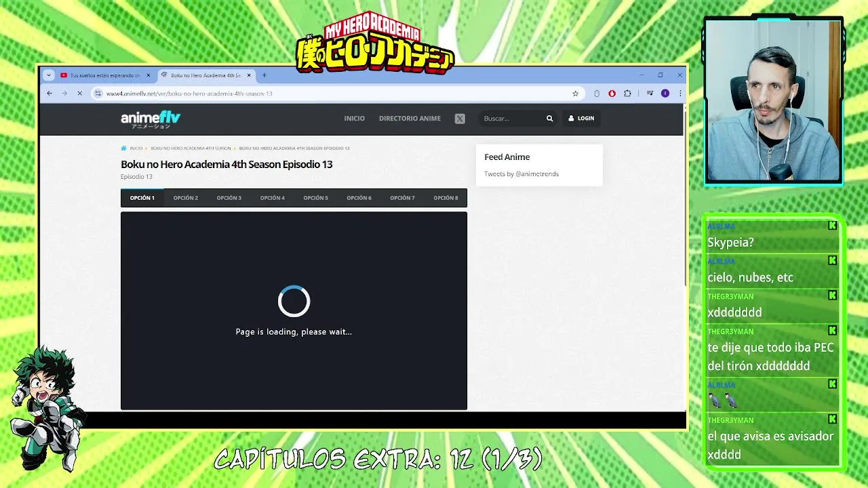Open the media control toolbar icon

point(650,94)
